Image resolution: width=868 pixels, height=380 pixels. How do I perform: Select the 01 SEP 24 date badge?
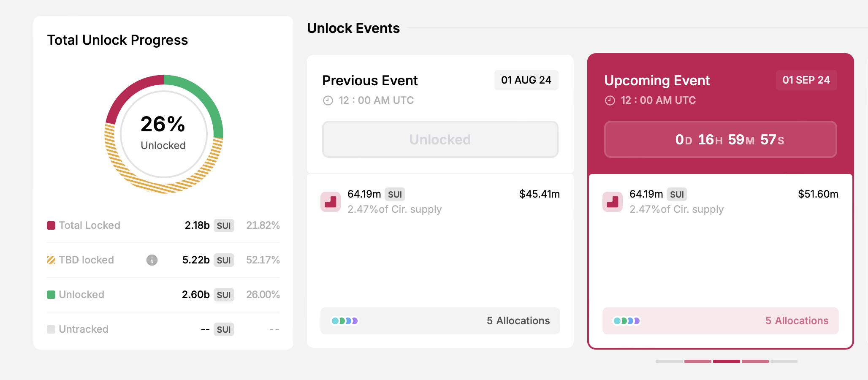point(806,80)
